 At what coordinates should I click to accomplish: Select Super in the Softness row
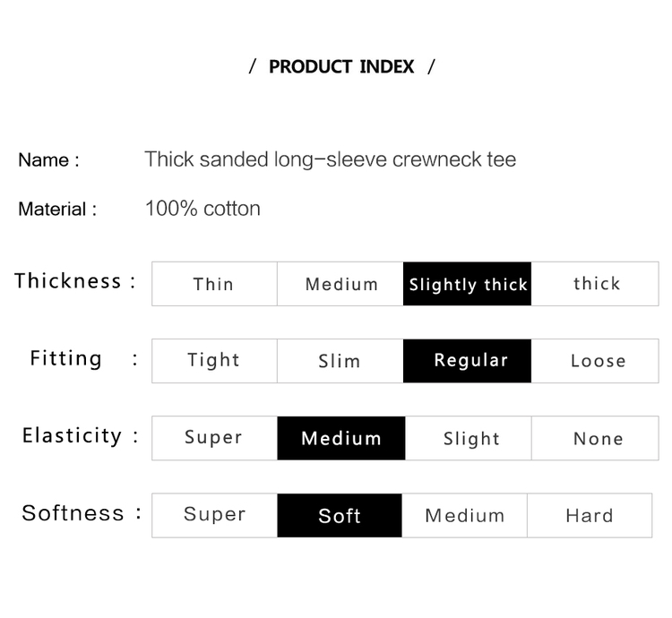[214, 516]
